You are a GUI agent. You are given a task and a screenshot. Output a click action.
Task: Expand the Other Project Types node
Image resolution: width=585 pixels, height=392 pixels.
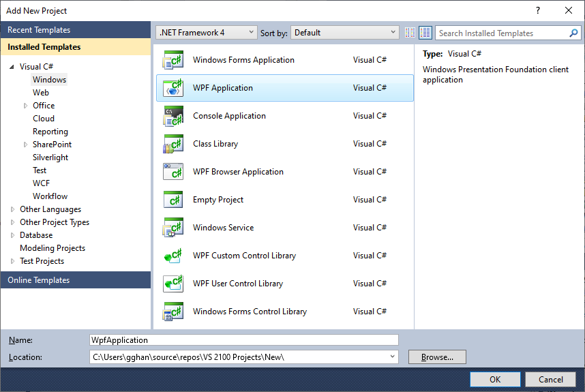[x=13, y=222]
